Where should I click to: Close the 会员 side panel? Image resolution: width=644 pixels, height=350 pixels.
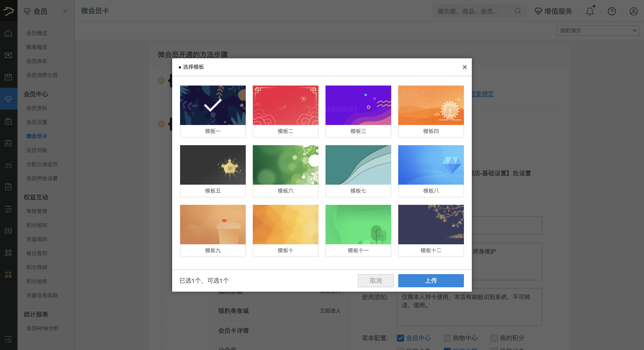pyautogui.click(x=65, y=12)
